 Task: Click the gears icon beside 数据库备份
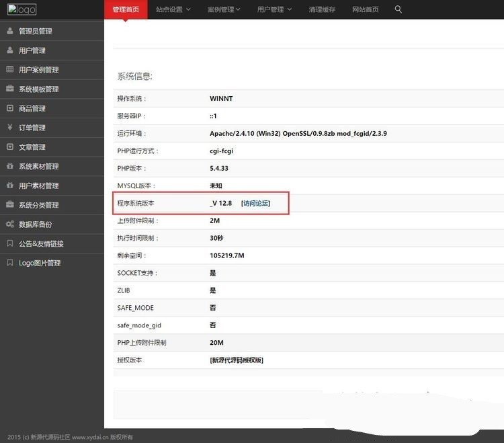(x=10, y=224)
